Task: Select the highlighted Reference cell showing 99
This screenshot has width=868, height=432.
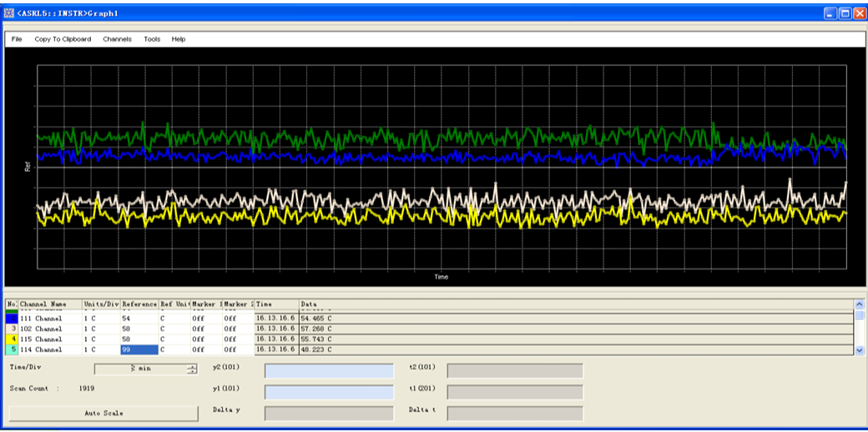Action: coord(139,350)
